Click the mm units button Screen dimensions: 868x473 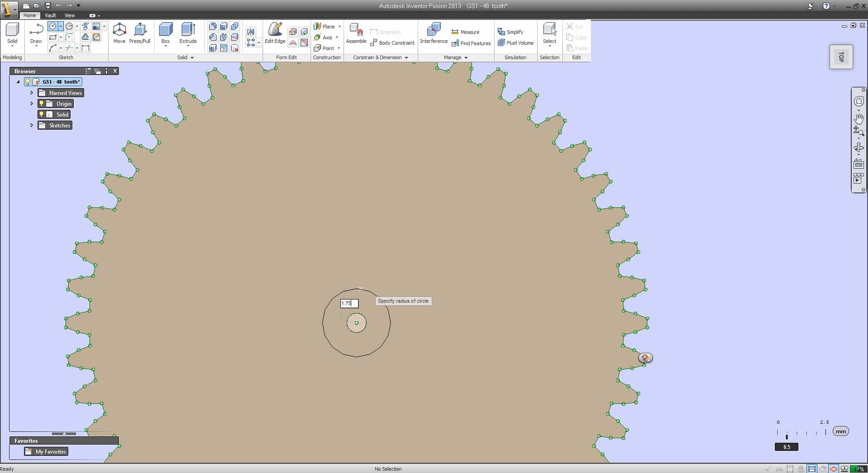pos(841,431)
